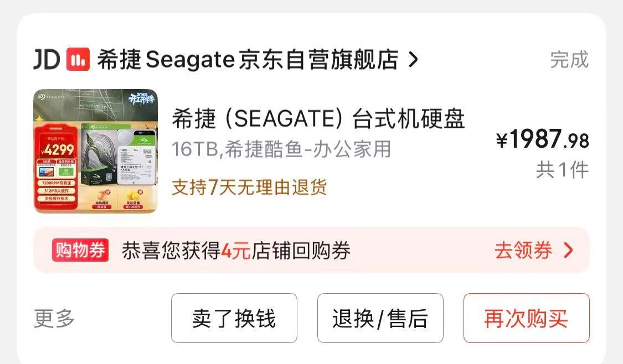Expand the store via the chevron after 旗舰店
The image size is (623, 364).
[x=413, y=60]
